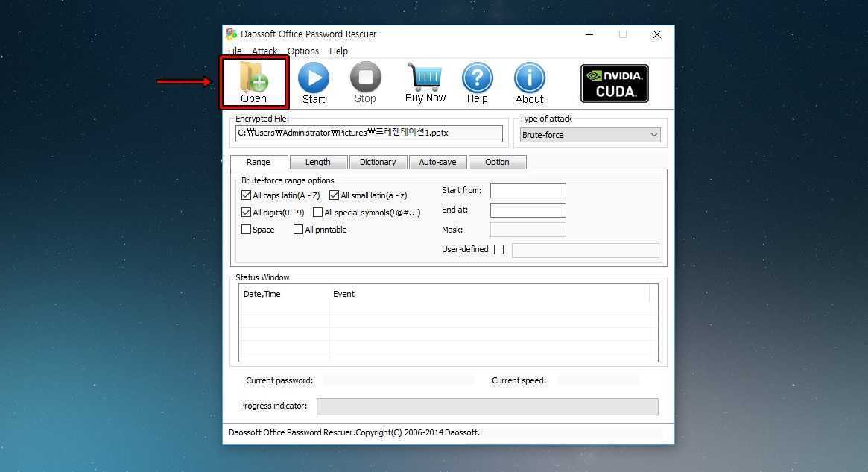Enable the Space checkbox
This screenshot has width=868, height=472.
coord(247,230)
